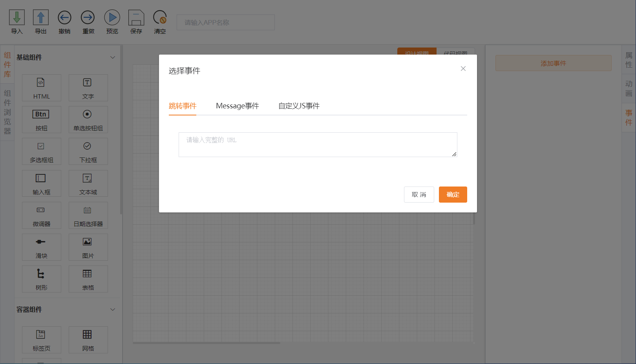Switch to the 跳转事件 tab
The width and height of the screenshot is (636, 364).
point(183,106)
